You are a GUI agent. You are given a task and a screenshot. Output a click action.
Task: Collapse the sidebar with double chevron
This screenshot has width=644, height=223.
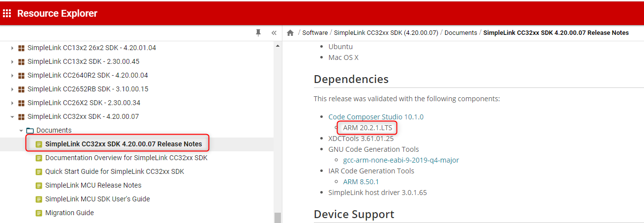[274, 33]
